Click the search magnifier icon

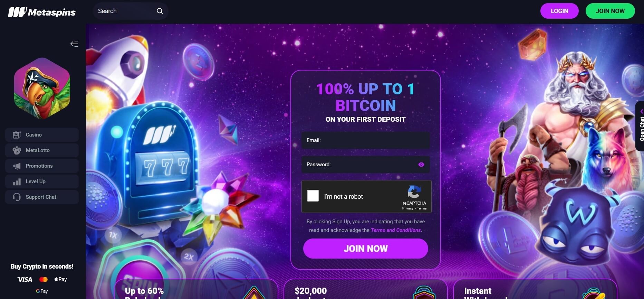[160, 11]
